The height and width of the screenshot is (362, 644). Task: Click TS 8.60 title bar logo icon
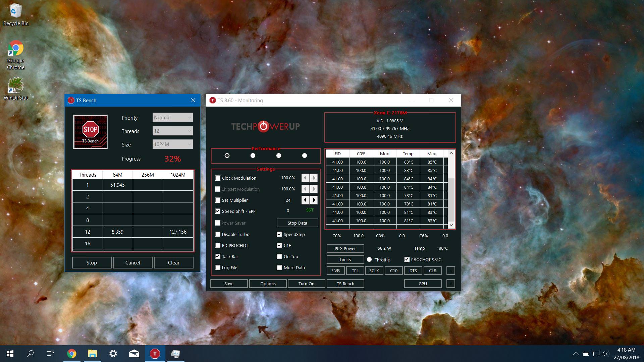pyautogui.click(x=212, y=100)
